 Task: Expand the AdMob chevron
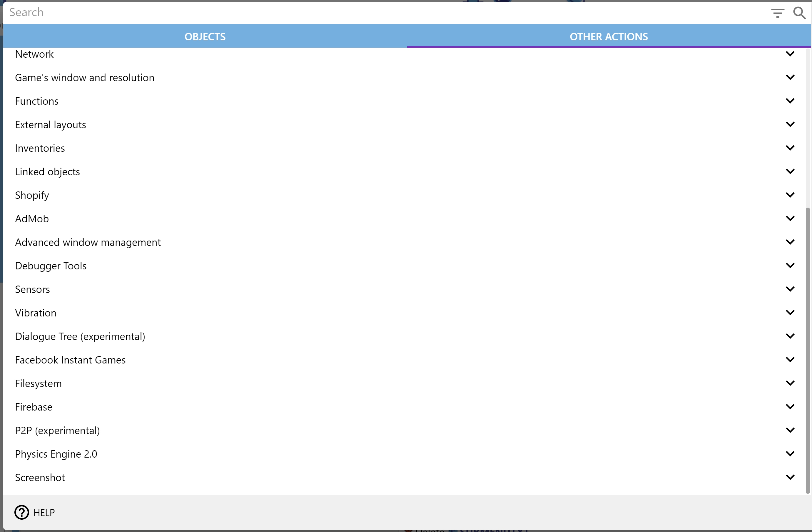click(x=790, y=219)
